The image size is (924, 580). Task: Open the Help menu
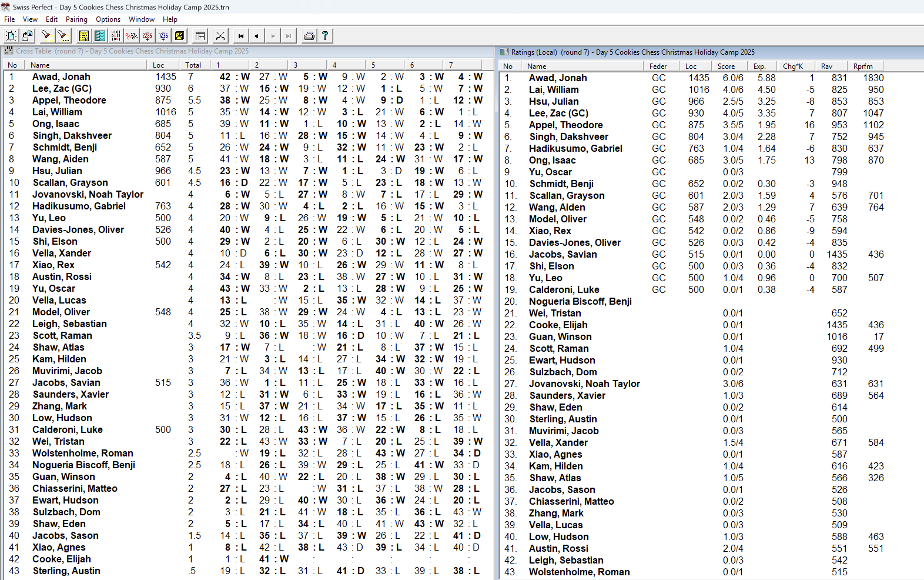(170, 19)
